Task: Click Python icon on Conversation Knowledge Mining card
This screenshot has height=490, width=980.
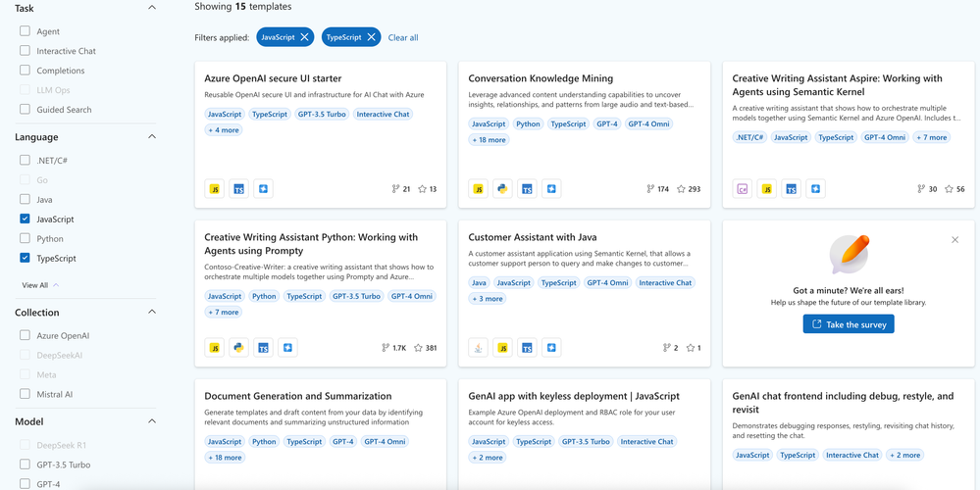Action: click(x=502, y=189)
